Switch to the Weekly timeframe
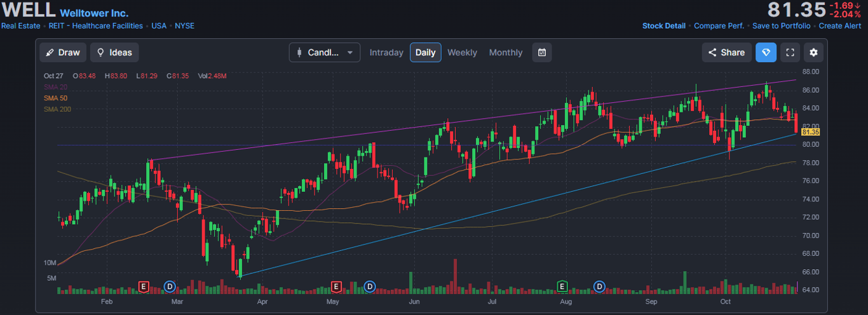This screenshot has height=315, width=868. pyautogui.click(x=462, y=52)
